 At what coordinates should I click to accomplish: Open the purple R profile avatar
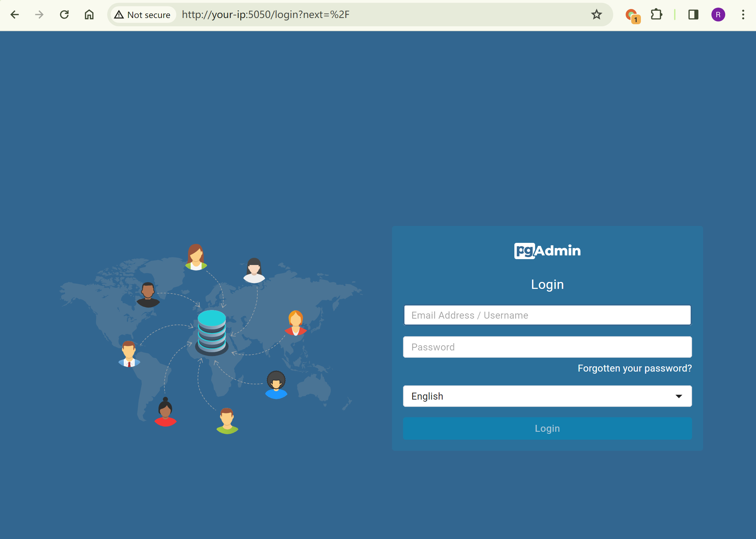coord(718,15)
